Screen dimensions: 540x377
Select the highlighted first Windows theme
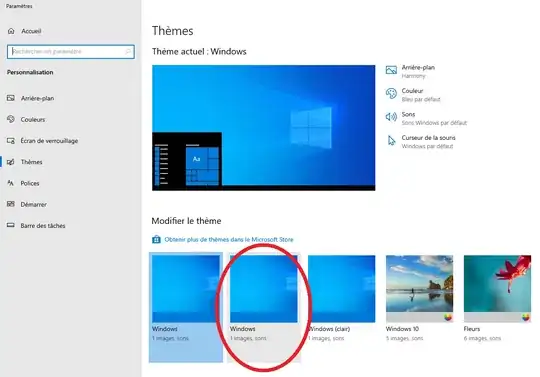(x=186, y=307)
